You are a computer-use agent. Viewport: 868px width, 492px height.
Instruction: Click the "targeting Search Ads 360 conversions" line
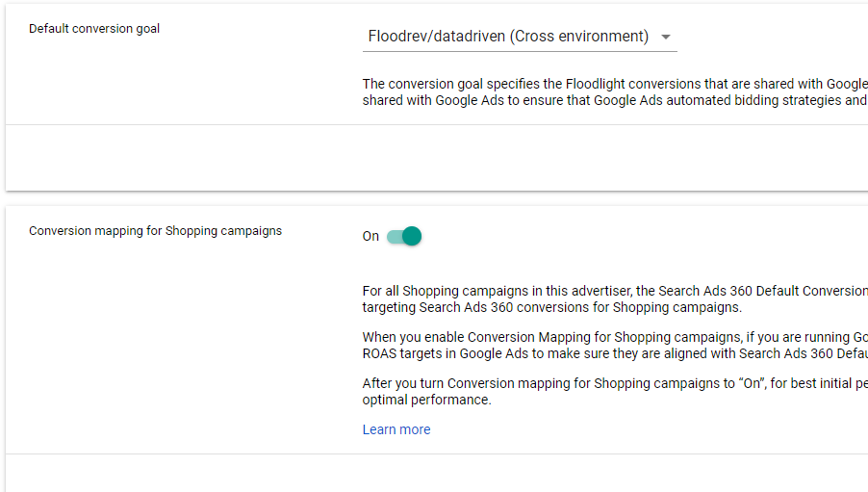551,308
